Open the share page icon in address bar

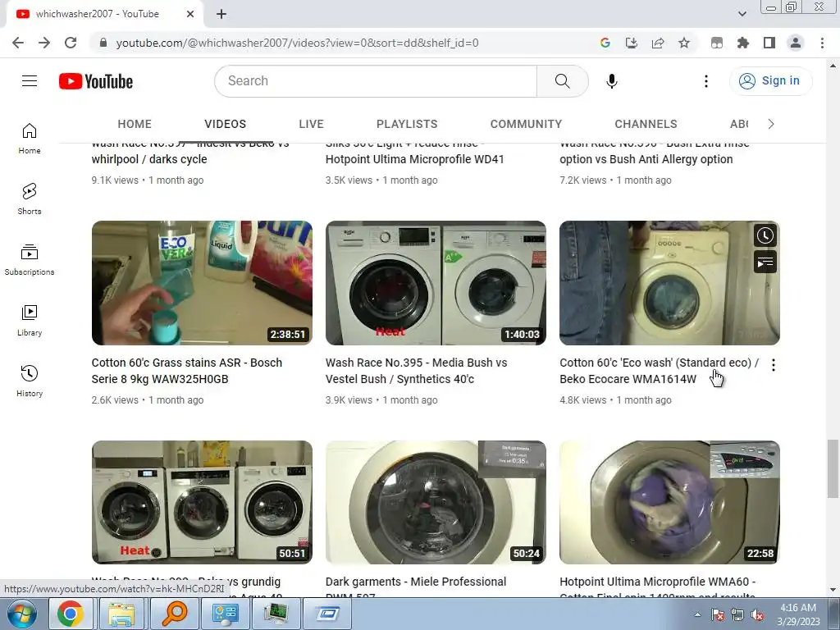pyautogui.click(x=658, y=43)
